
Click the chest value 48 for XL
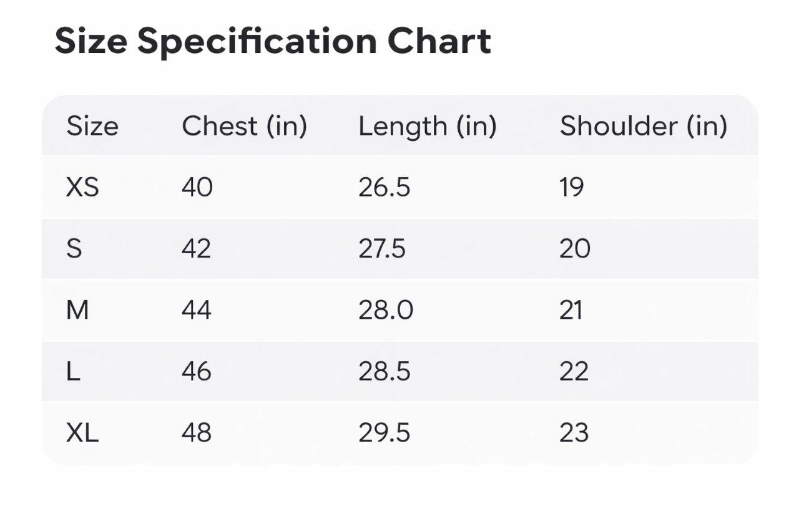(x=197, y=433)
